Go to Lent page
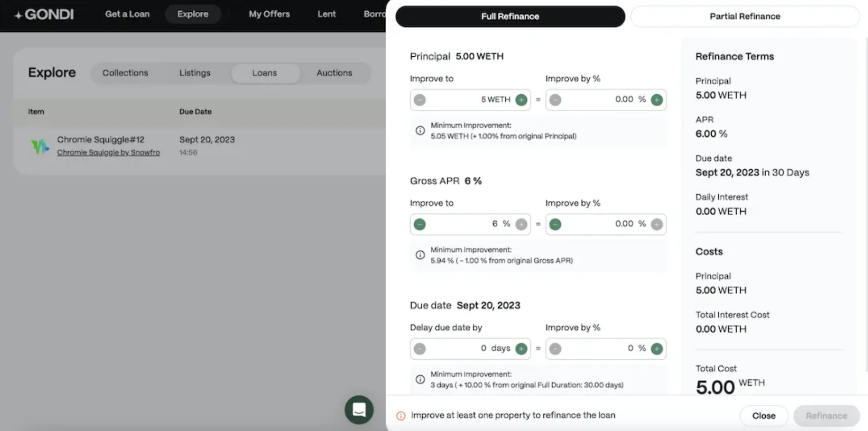The width and height of the screenshot is (868, 431). point(327,14)
